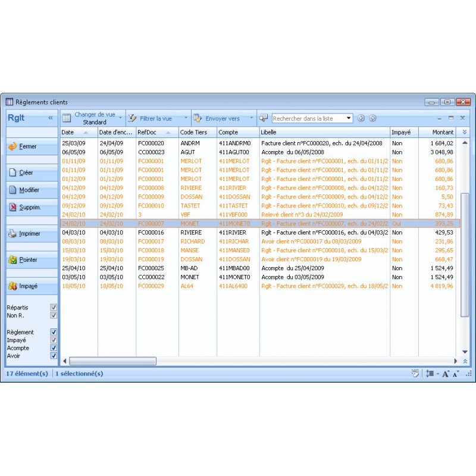This screenshot has height=476, width=476.
Task: Jump to bottom with double chevron icon
Action: pyautogui.click(x=465, y=361)
